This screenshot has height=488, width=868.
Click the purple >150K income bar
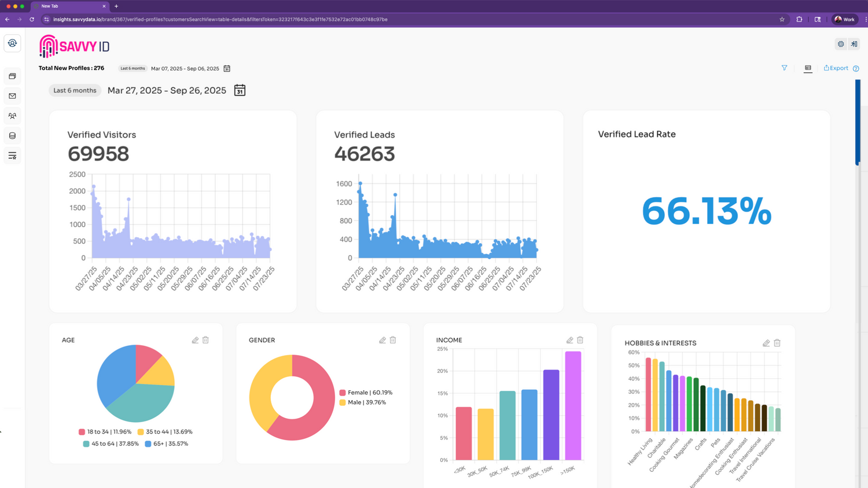[x=573, y=405]
